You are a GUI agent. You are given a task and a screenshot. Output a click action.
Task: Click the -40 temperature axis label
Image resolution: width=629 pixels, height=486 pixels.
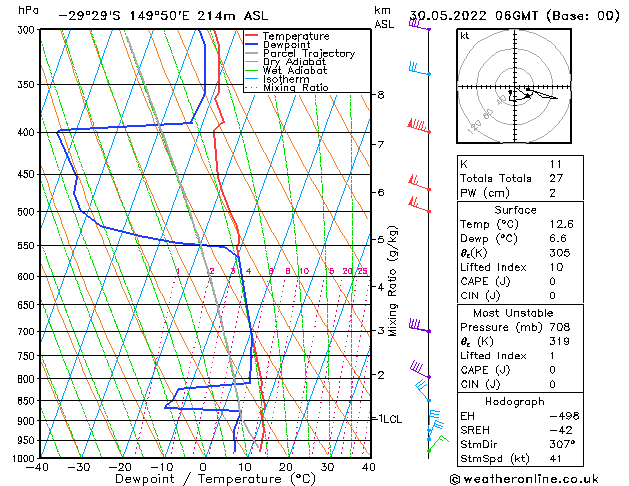click(37, 467)
